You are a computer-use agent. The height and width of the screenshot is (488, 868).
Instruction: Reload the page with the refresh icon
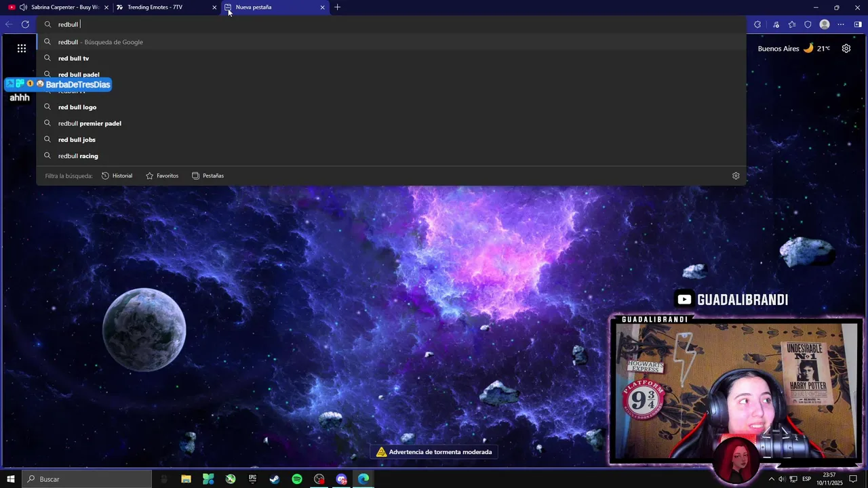tap(25, 24)
